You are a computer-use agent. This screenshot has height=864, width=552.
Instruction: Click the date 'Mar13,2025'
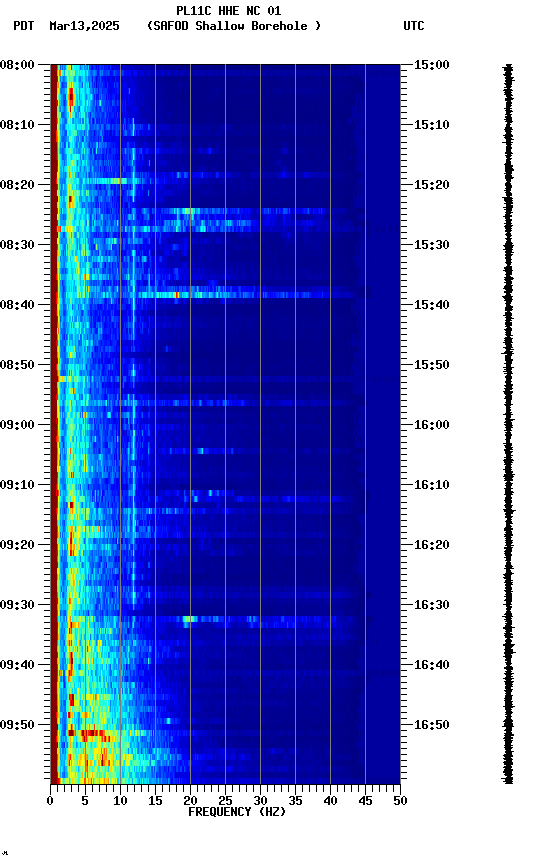(84, 26)
